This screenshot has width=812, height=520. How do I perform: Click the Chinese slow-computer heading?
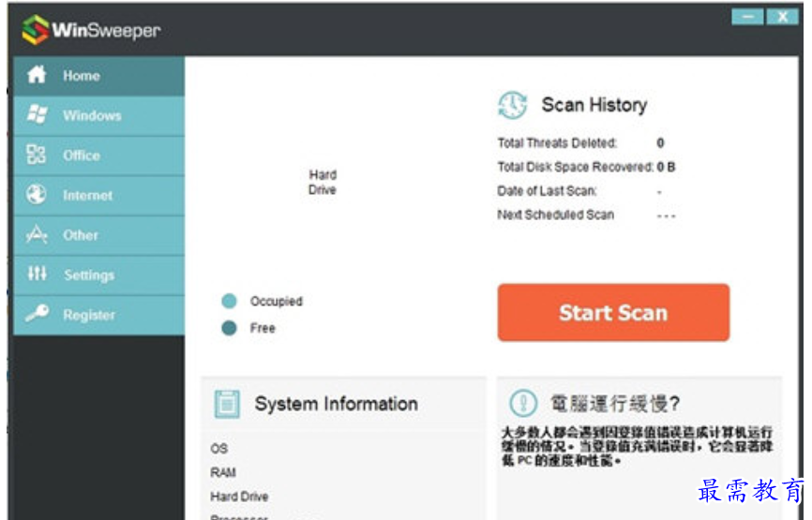[x=615, y=403]
